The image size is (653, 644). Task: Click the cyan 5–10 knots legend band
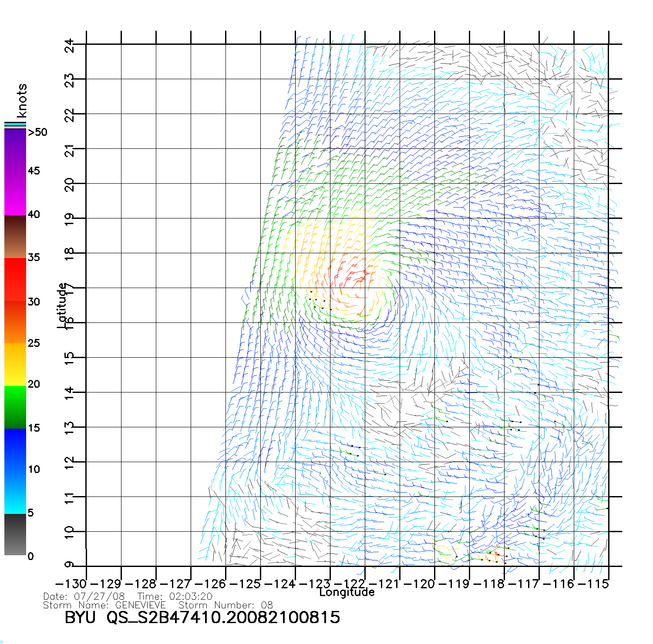(x=15, y=492)
